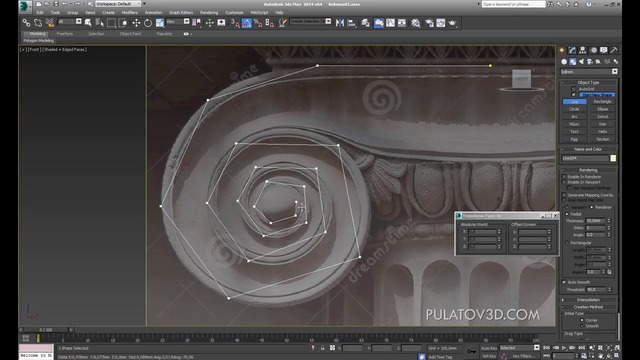Click the Helix spline button
The height and width of the screenshot is (360, 640).
pos(602,131)
